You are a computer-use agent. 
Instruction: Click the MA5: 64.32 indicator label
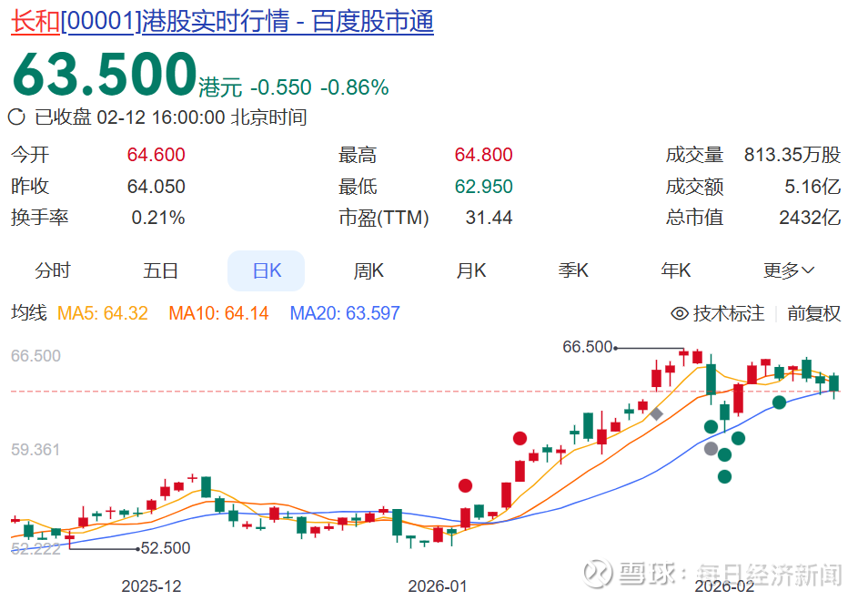pos(103,313)
